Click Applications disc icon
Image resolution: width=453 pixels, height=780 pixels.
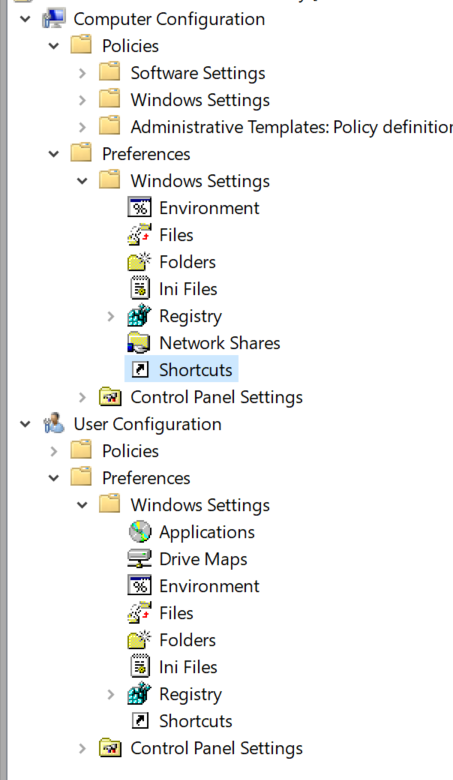coord(139,532)
